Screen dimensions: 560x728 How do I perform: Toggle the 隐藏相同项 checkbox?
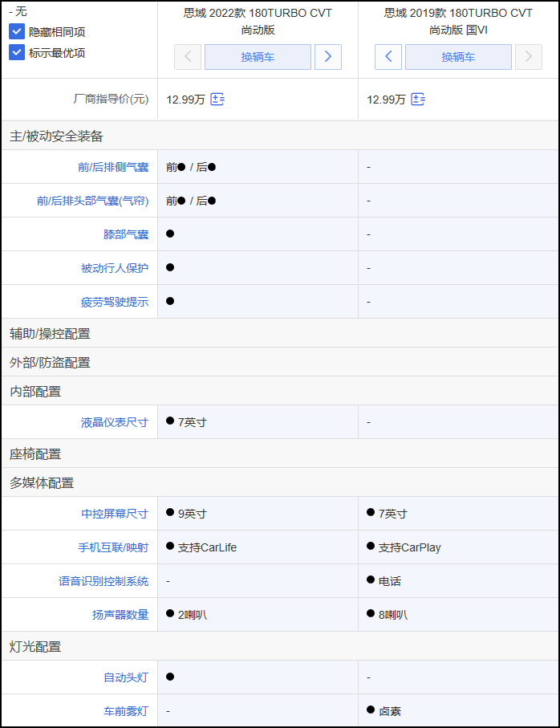pyautogui.click(x=17, y=32)
